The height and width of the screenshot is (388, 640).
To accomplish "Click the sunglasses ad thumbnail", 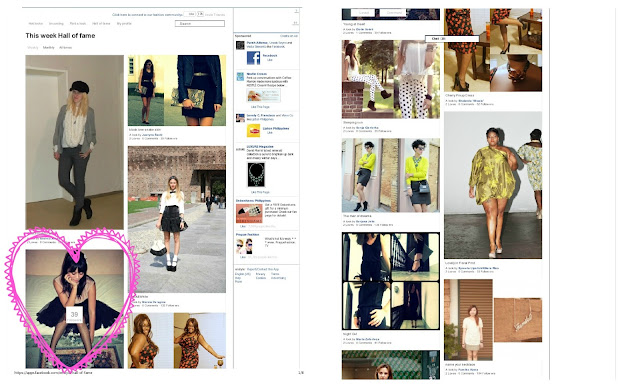I will (x=244, y=246).
